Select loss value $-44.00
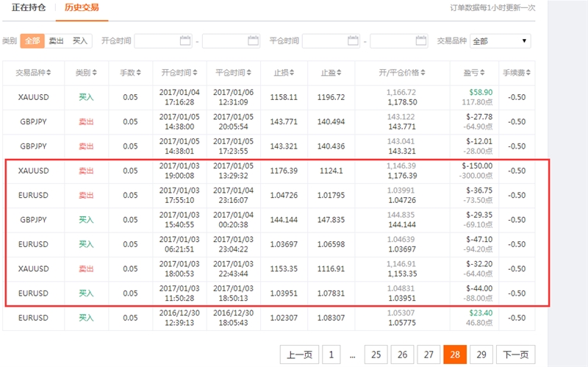Image resolution: width=588 pixels, height=367 pixels. click(479, 288)
